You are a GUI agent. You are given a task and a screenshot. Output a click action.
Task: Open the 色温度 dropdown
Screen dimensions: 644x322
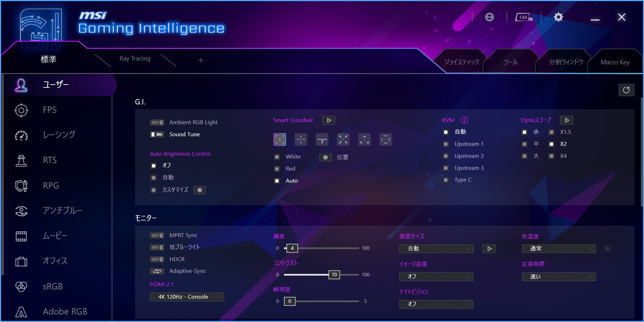coord(558,249)
